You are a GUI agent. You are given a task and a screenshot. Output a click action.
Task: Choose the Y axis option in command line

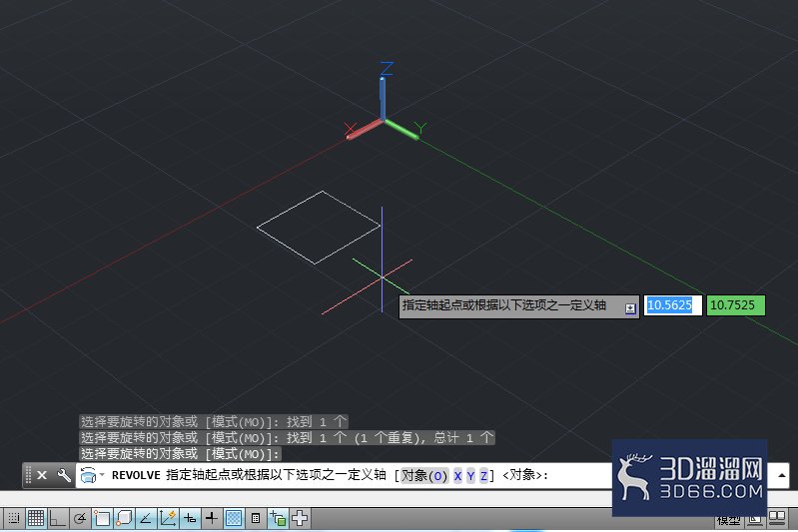tap(470, 476)
